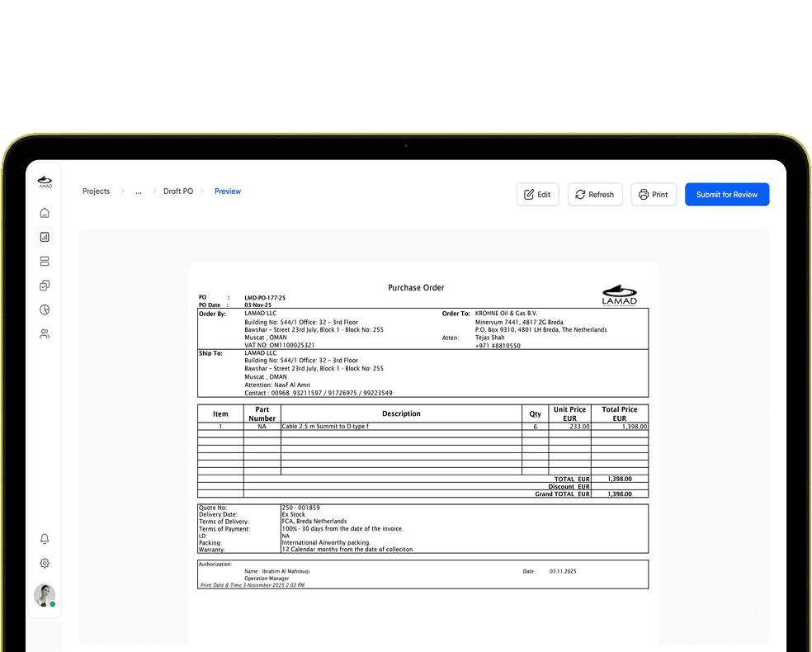This screenshot has width=812, height=652.
Task: Click unit price value 233.00
Action: coord(579,427)
